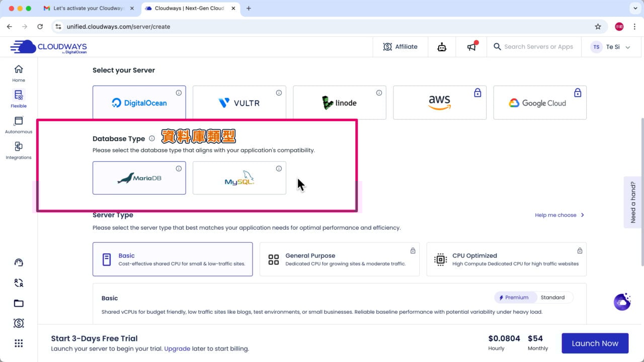Screen dimensions: 644x362
Task: Select MySQL as the database type
Action: (239, 178)
